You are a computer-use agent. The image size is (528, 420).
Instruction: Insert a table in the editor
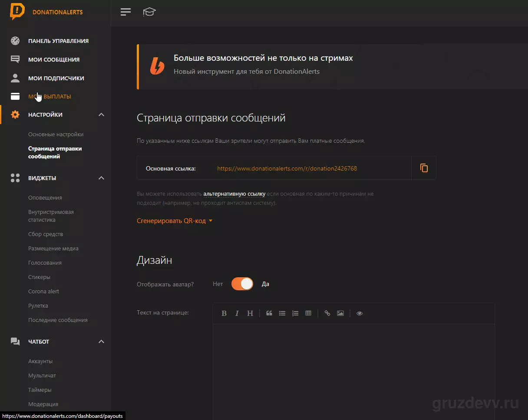308,313
